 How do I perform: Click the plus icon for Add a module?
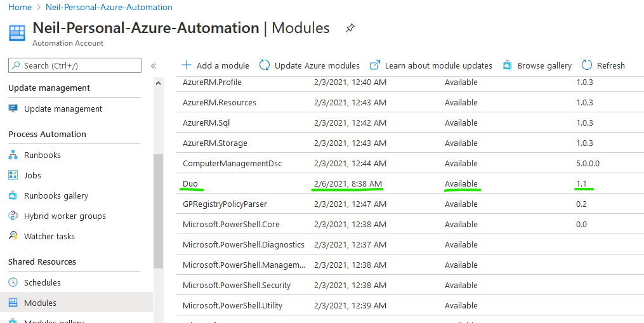click(x=187, y=65)
